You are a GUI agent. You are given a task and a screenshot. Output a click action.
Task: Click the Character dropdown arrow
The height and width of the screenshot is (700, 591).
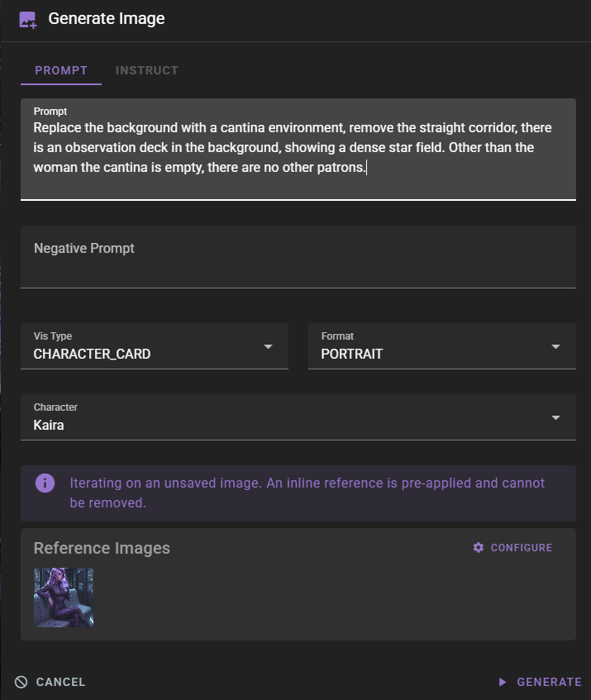click(x=555, y=417)
